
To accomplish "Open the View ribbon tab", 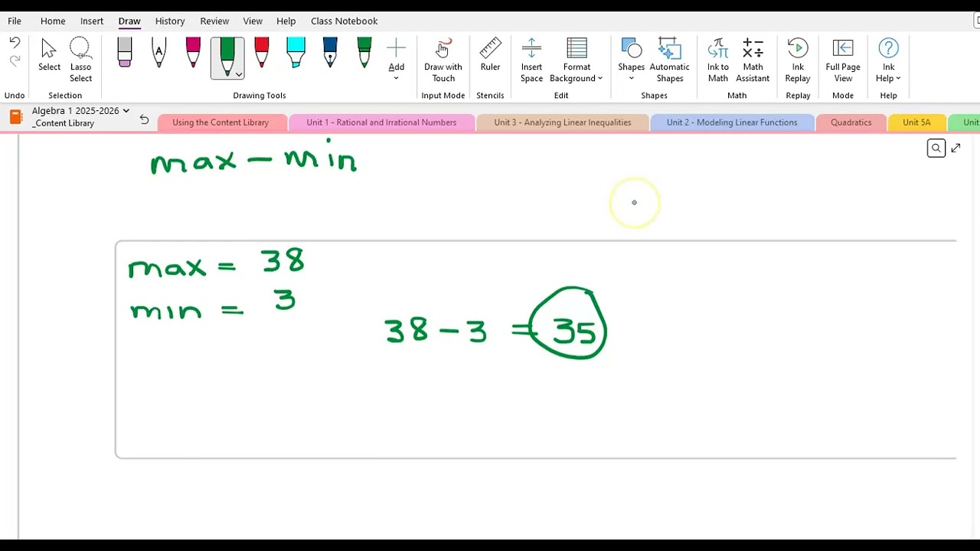I will tap(253, 21).
